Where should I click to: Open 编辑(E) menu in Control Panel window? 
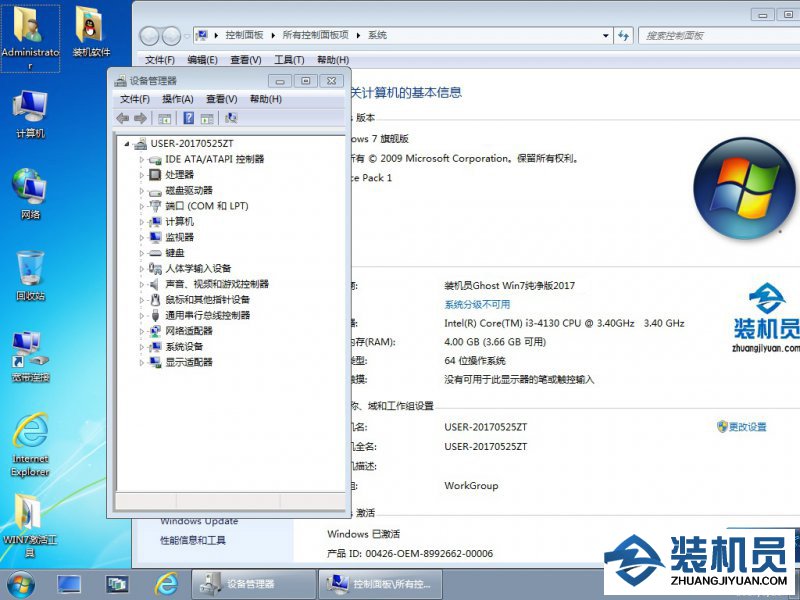[x=203, y=60]
